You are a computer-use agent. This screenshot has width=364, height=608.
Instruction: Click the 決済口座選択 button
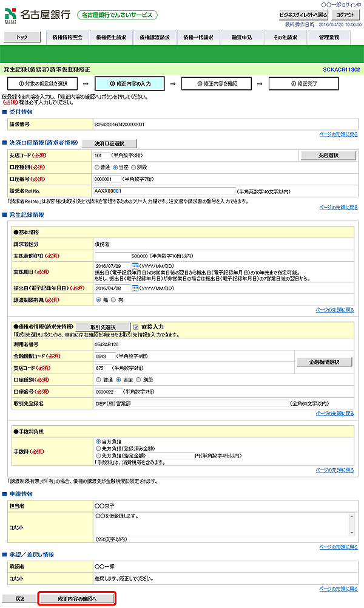point(110,143)
